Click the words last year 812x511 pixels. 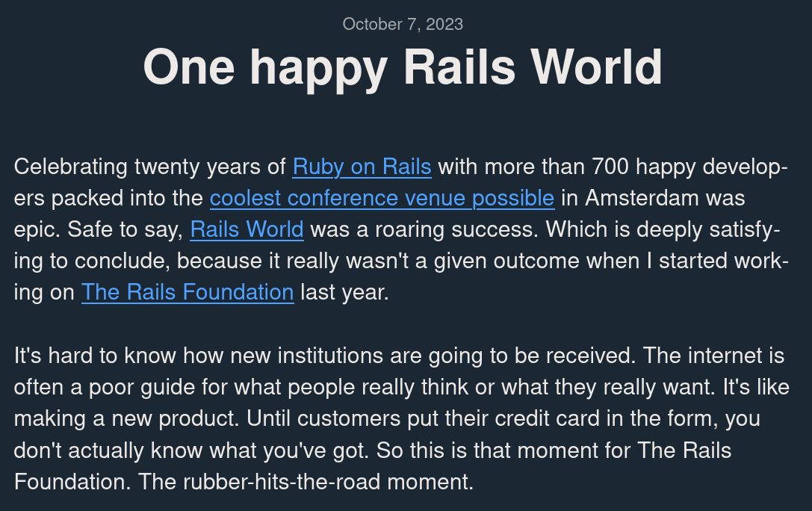344,291
